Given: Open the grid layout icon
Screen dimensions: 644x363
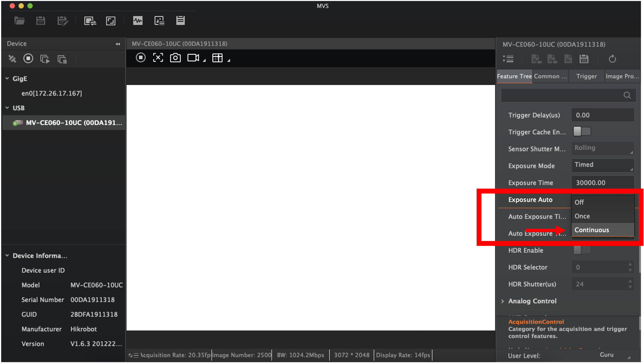Looking at the screenshot, I should pyautogui.click(x=217, y=58).
